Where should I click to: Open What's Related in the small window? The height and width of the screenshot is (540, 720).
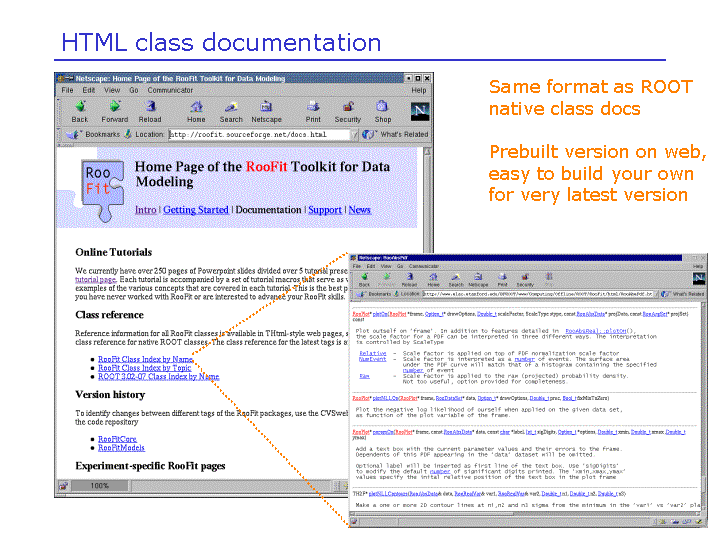click(x=682, y=294)
